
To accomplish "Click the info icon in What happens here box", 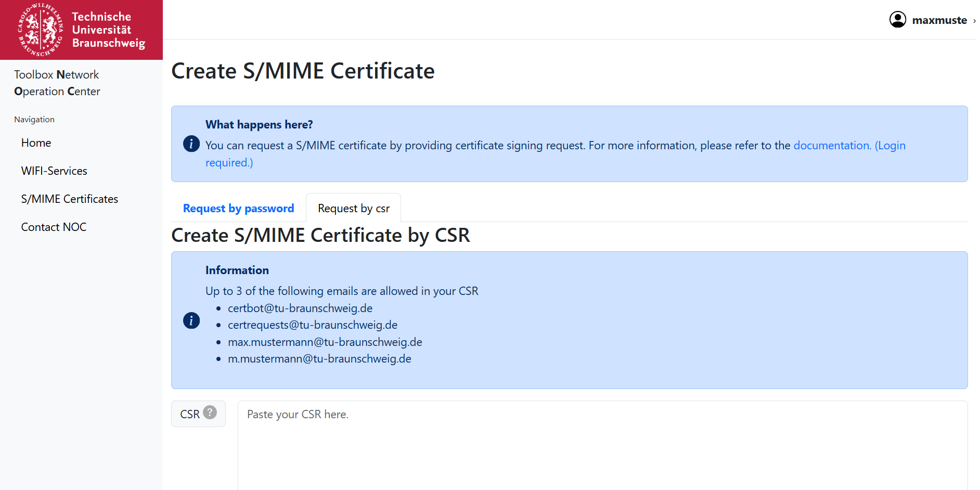I will pyautogui.click(x=191, y=144).
